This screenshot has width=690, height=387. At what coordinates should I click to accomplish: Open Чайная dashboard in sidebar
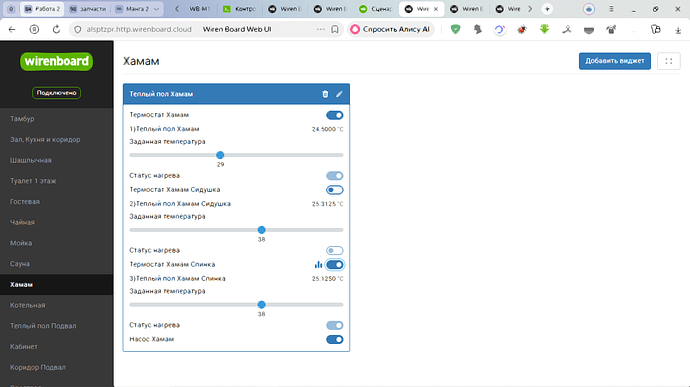[x=57, y=222]
